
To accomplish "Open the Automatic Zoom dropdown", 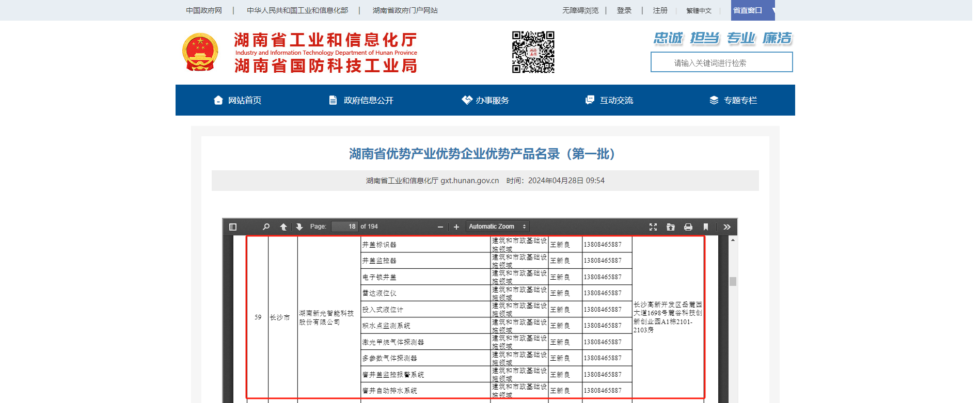I will point(497,227).
